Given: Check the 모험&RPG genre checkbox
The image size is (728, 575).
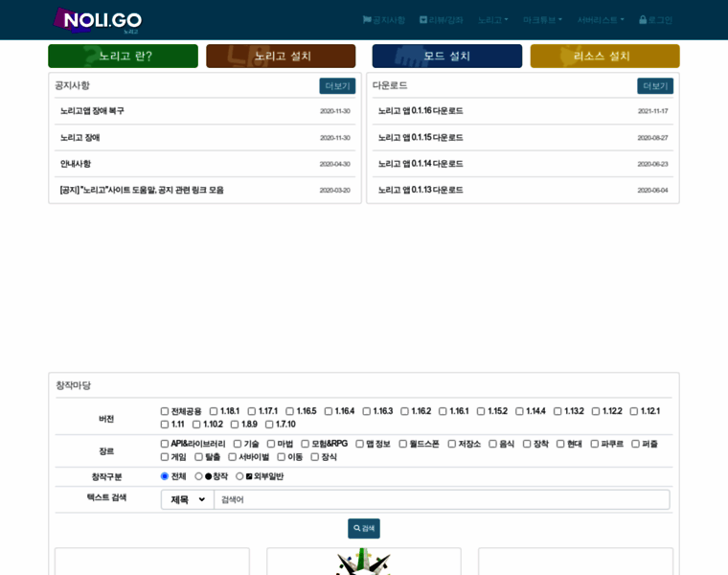Looking at the screenshot, I should click(x=305, y=444).
